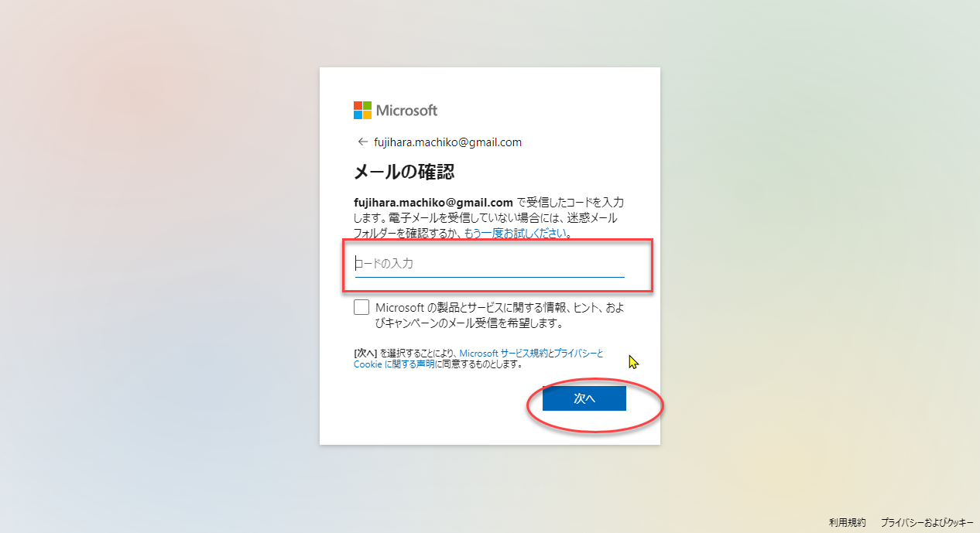Click the Microsoft の製品とサービスに関する情報 checkbox label
This screenshot has height=533, width=980.
[500, 308]
